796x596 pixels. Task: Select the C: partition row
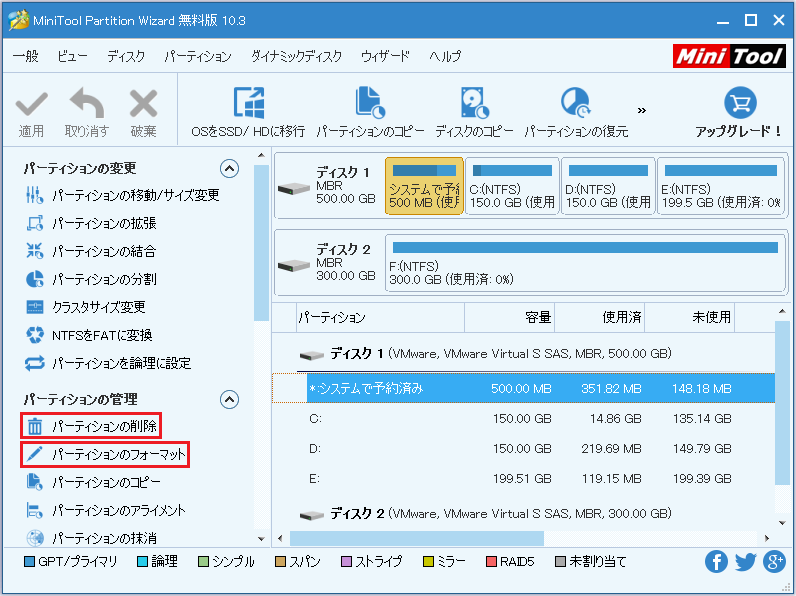pyautogui.click(x=523, y=418)
